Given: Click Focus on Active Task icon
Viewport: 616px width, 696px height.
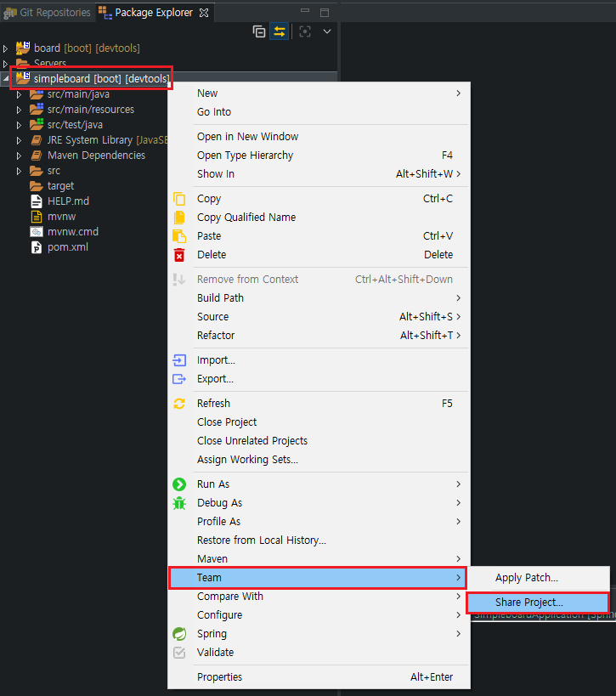Looking at the screenshot, I should click(x=305, y=31).
